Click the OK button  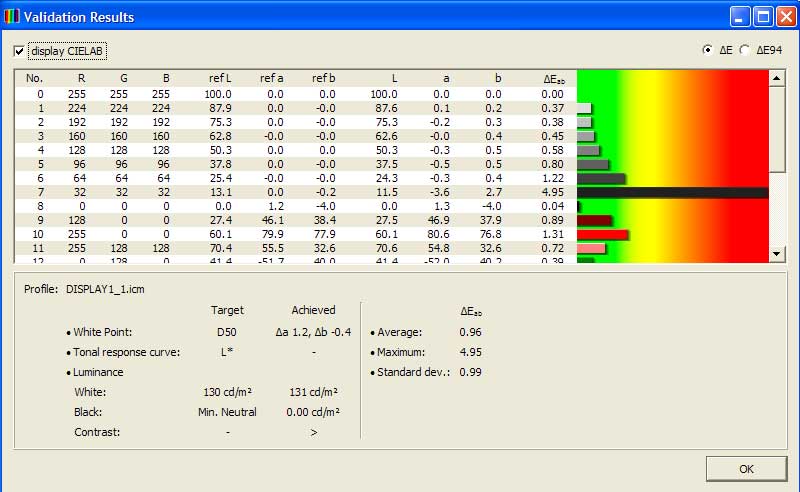tap(746, 469)
